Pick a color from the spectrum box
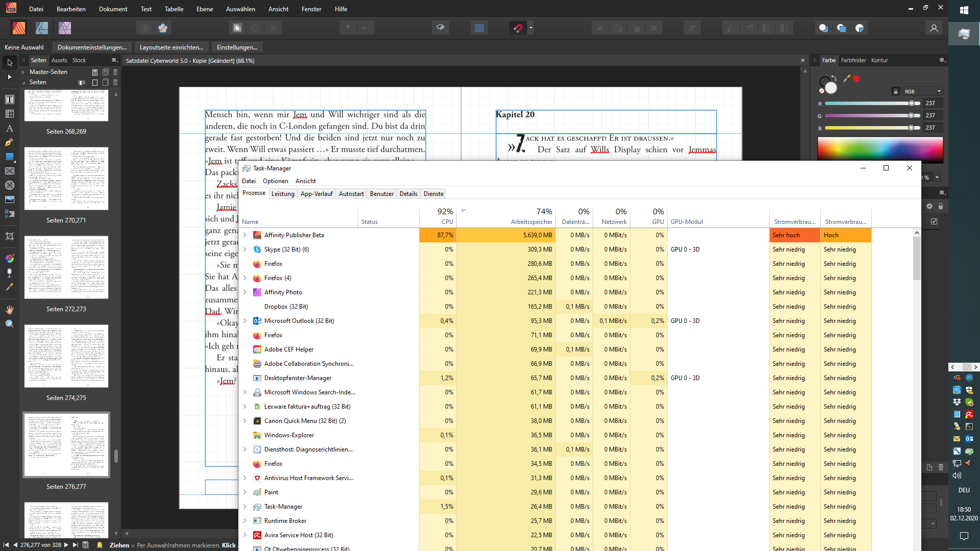980x551 pixels. point(880,149)
